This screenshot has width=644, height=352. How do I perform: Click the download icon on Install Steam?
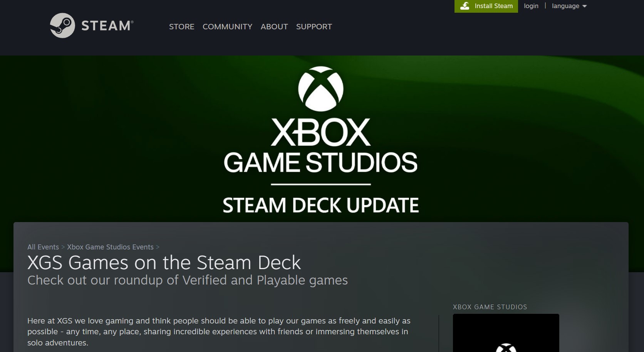click(x=465, y=6)
